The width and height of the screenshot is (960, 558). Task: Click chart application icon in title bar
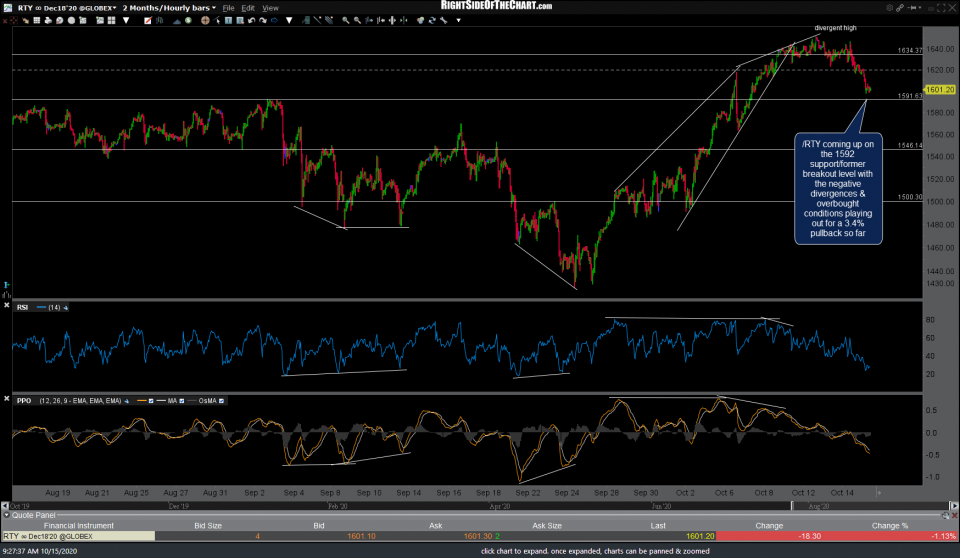point(6,7)
